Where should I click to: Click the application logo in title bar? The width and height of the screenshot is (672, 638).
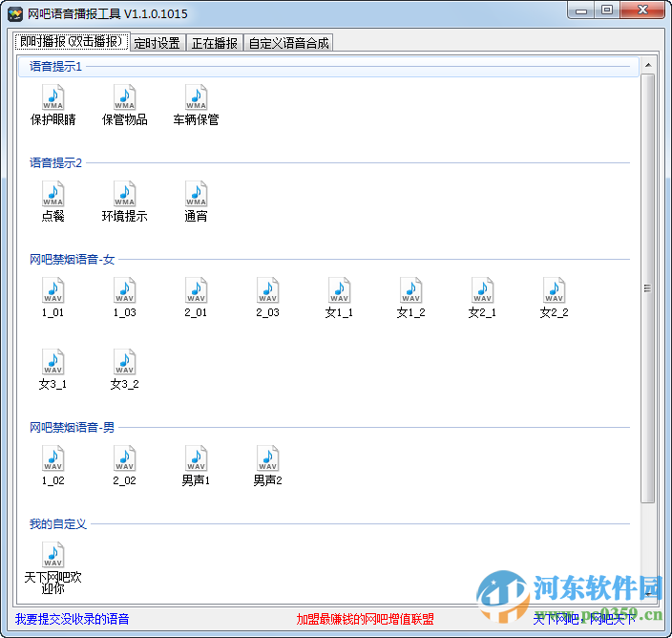click(x=15, y=14)
